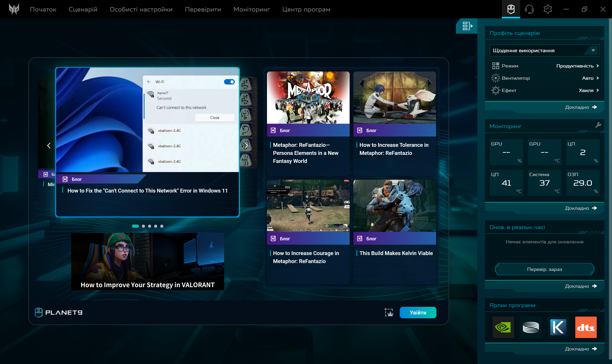Select the third carousel page dot
Viewport: 612px width, 364px height.
pyautogui.click(x=149, y=226)
